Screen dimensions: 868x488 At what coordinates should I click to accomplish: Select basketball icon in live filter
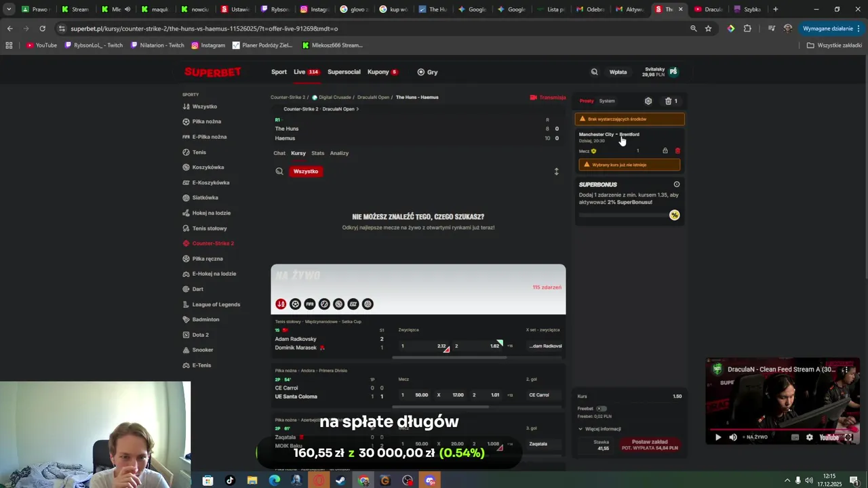(338, 304)
